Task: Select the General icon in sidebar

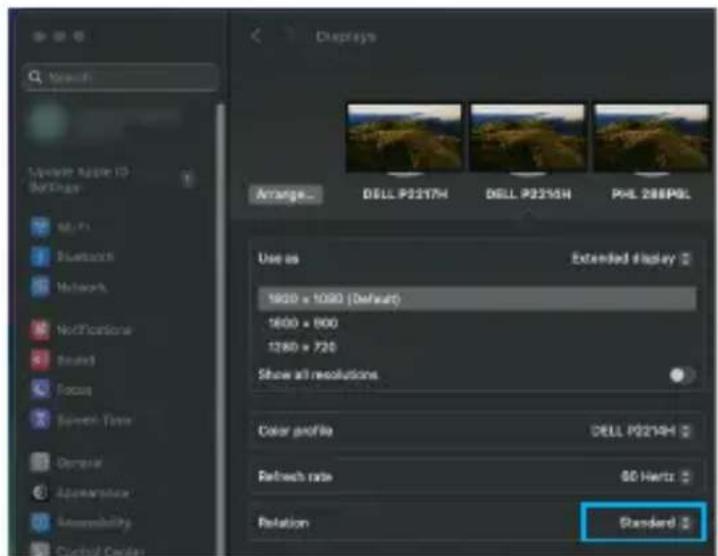Action: point(40,463)
